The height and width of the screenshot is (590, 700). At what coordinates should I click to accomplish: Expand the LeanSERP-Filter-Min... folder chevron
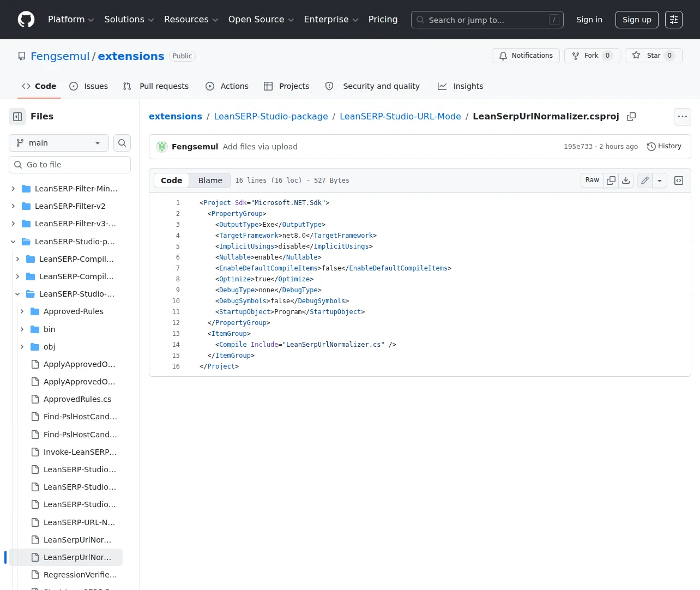coord(13,189)
